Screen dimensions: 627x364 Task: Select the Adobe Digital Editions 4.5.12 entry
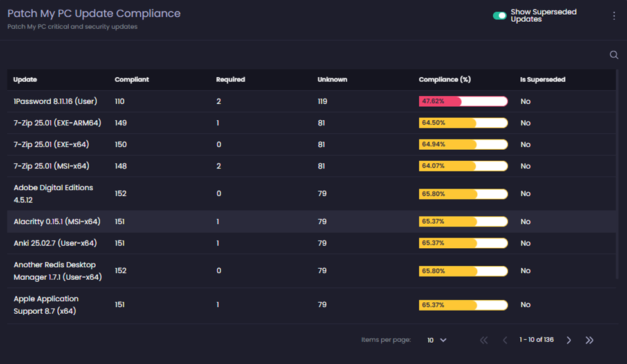coord(53,194)
